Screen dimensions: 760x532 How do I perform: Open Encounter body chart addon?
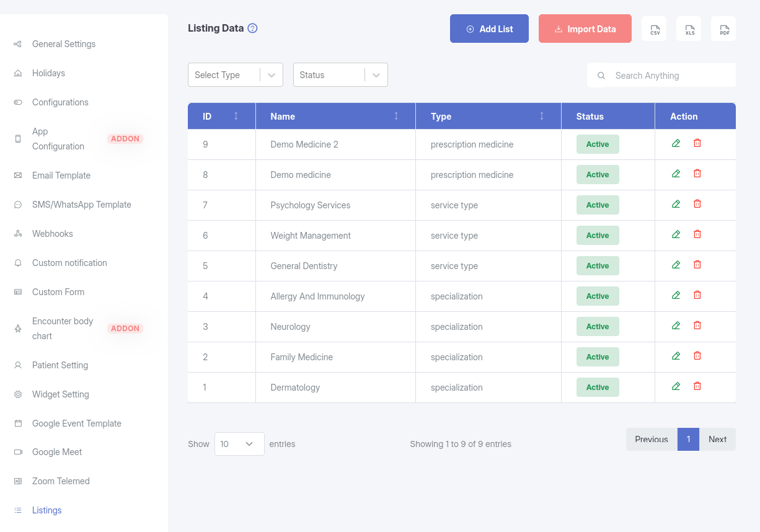coord(63,329)
